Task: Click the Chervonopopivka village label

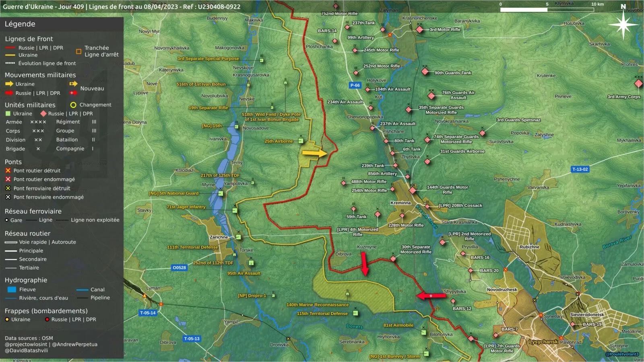Action: pos(365,117)
